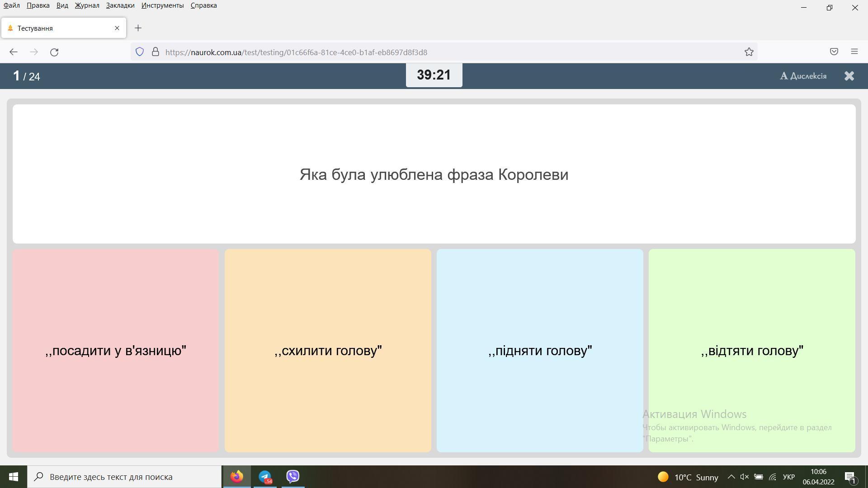This screenshot has width=868, height=488.
Task: Open Firefox hamburger application menu
Action: click(x=854, y=52)
